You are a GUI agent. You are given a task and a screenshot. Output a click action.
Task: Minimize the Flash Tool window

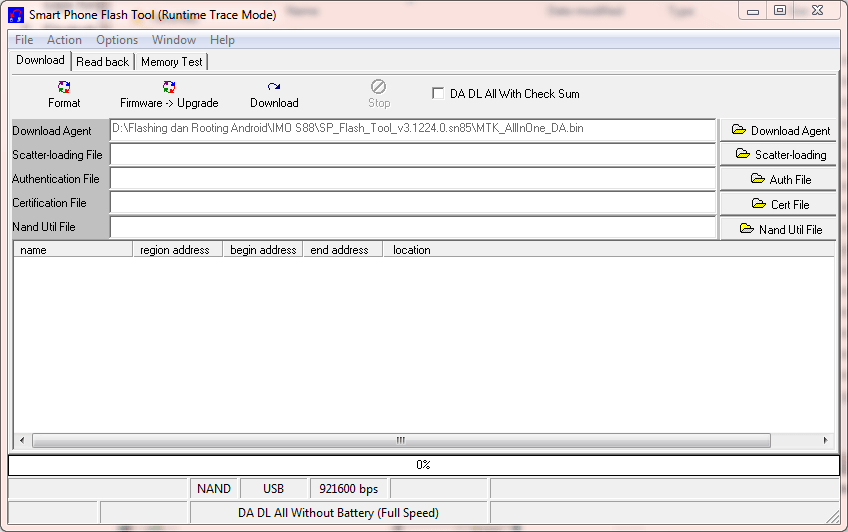753,10
